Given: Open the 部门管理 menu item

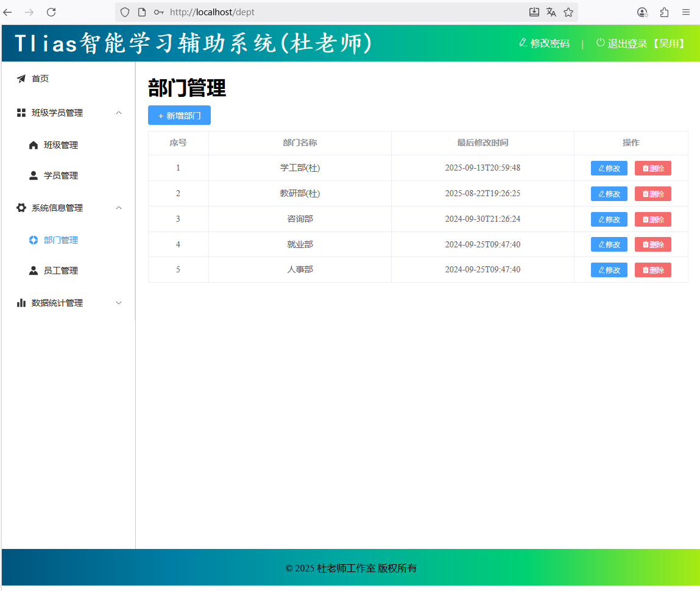Looking at the screenshot, I should (60, 240).
